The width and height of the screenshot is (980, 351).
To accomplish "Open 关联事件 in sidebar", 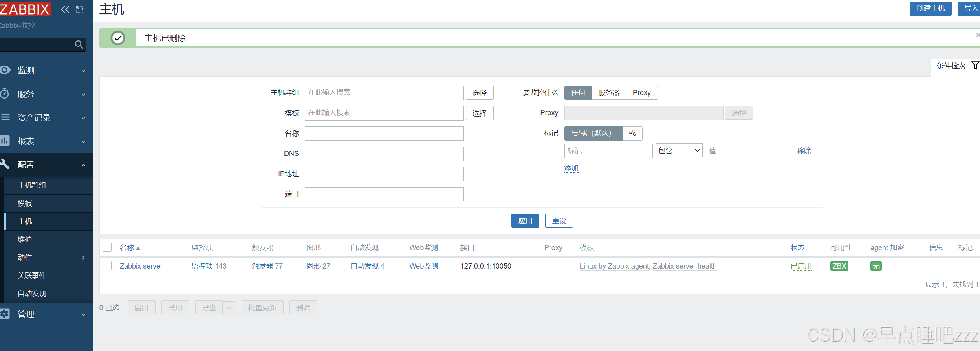I will pyautogui.click(x=32, y=276).
